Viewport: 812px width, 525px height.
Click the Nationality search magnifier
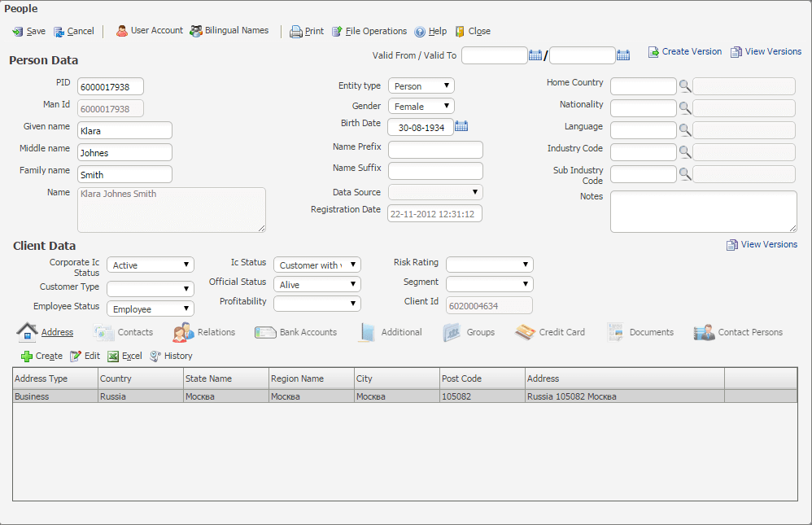point(685,108)
